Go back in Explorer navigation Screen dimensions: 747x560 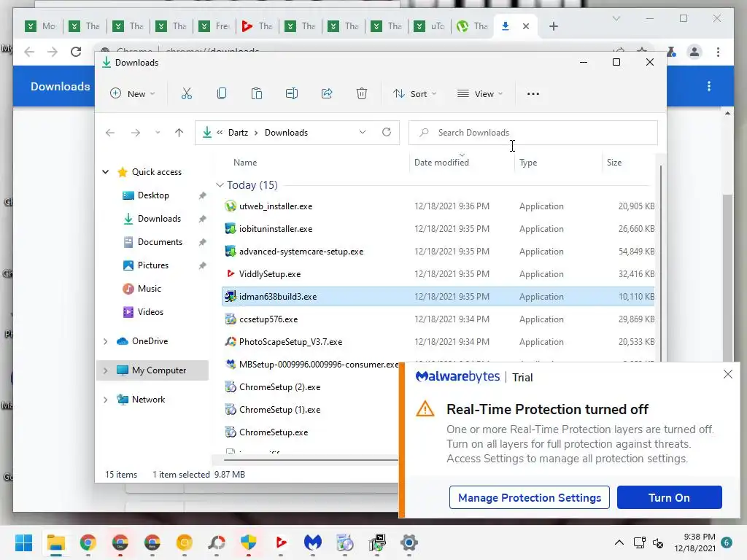(x=110, y=133)
